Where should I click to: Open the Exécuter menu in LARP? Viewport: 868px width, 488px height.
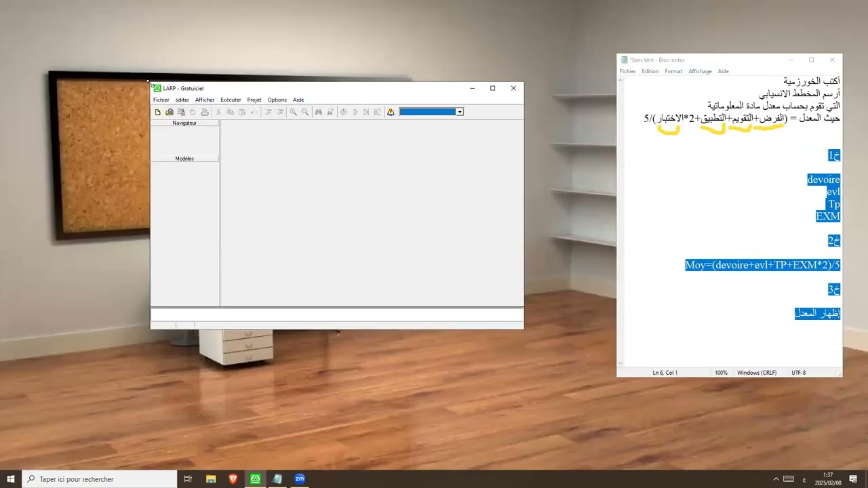(231, 100)
